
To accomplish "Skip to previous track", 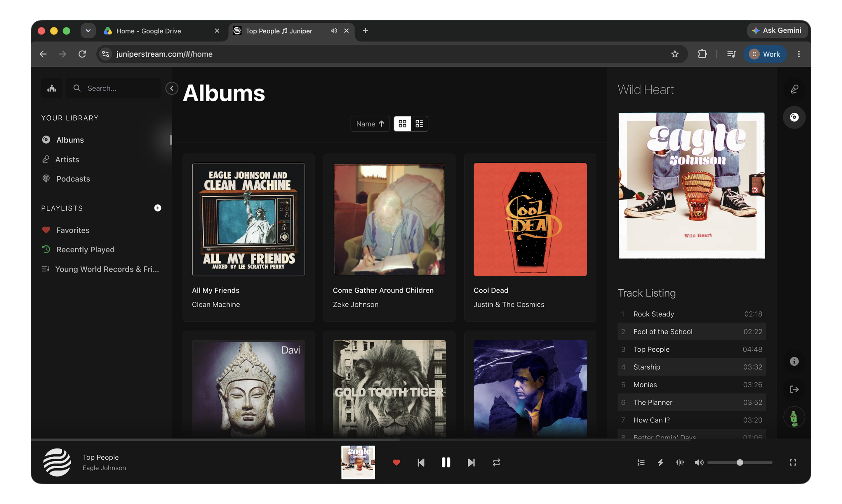I will 421,462.
